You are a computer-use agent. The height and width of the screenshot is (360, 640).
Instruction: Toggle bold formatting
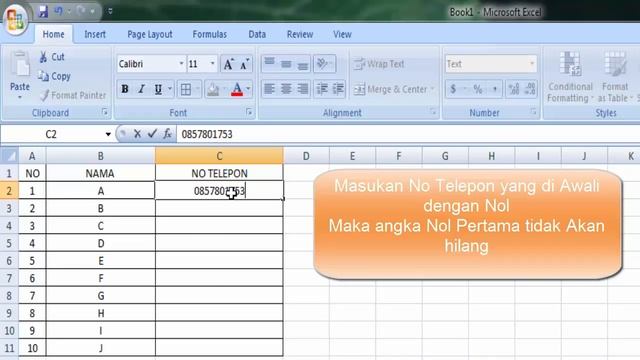tap(125, 89)
